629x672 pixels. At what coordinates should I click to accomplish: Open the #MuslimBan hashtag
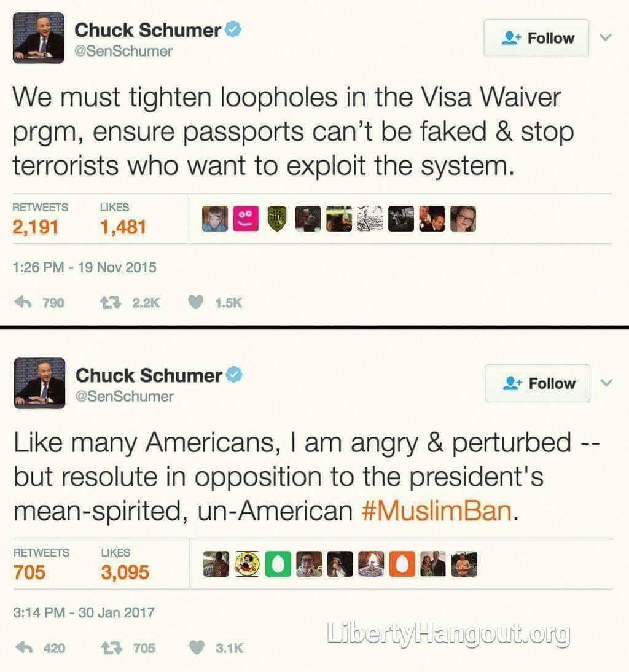point(437,512)
